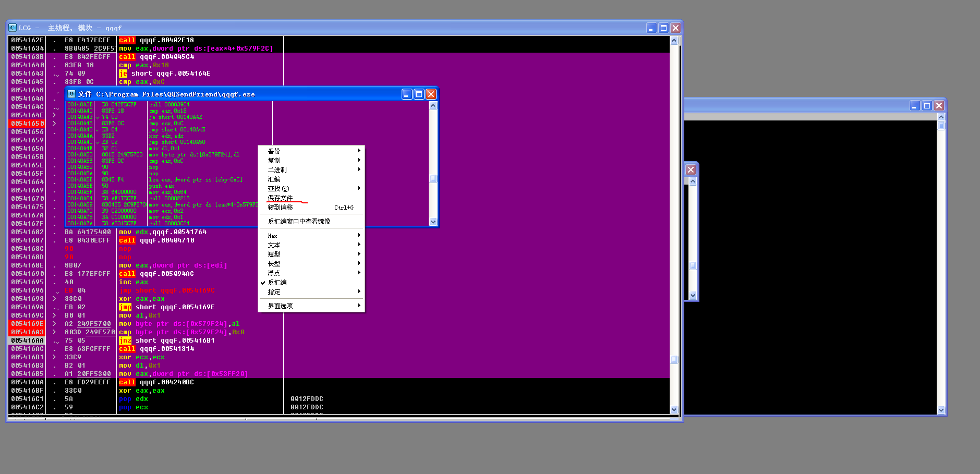Click the right black window's scroll-down arrow
Screen dimensions: 980x474
pyautogui.click(x=941, y=410)
